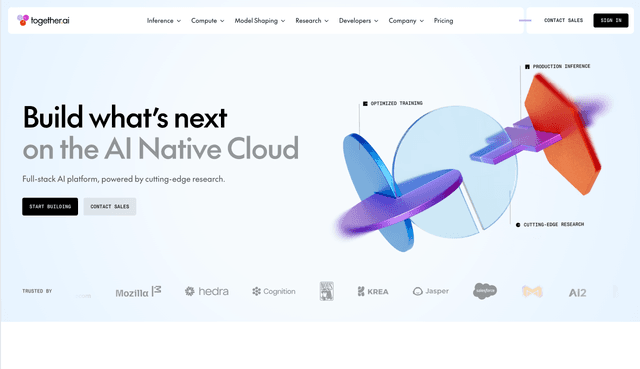This screenshot has width=640, height=369.
Task: Click the "on the AI Native Cloud" heading
Action: pos(161,149)
